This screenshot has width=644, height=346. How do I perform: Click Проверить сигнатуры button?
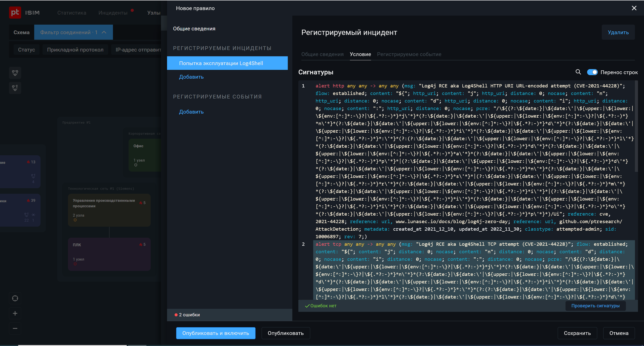(x=595, y=306)
